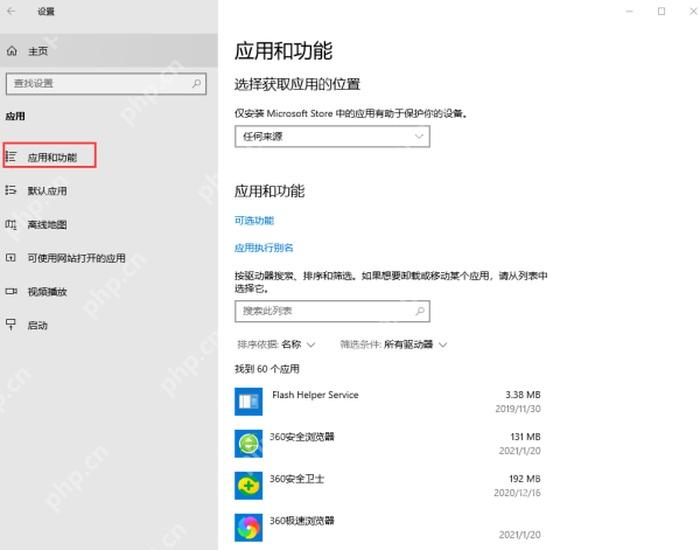The width and height of the screenshot is (700, 550).
Task: Go to 主页 in the sidebar
Action: 109,51
